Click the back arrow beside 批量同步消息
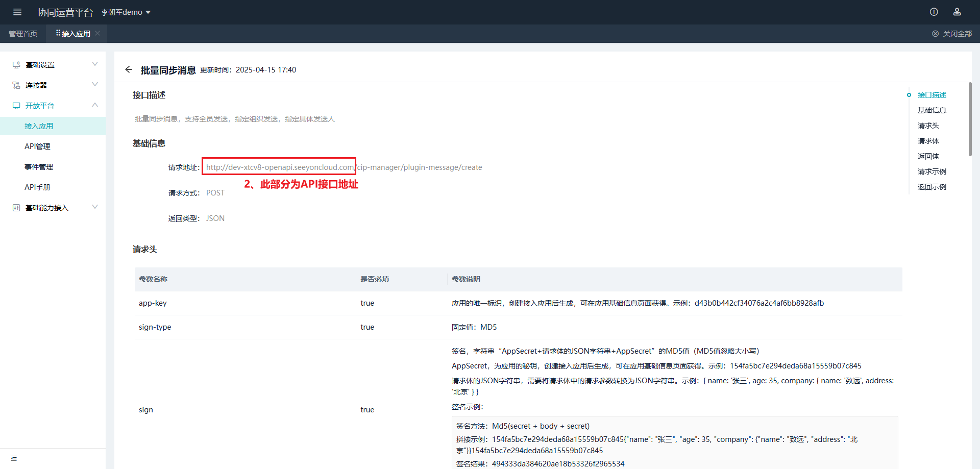 (129, 70)
